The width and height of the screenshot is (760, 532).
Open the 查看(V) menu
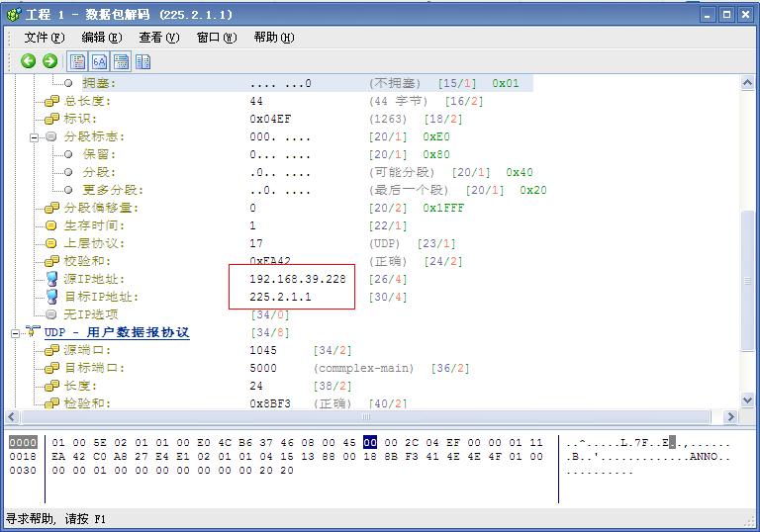[x=159, y=38]
